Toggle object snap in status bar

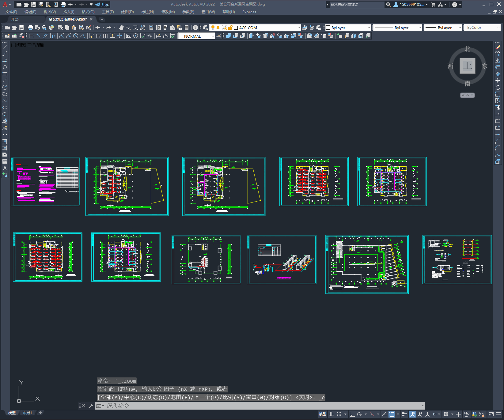[x=392, y=414]
